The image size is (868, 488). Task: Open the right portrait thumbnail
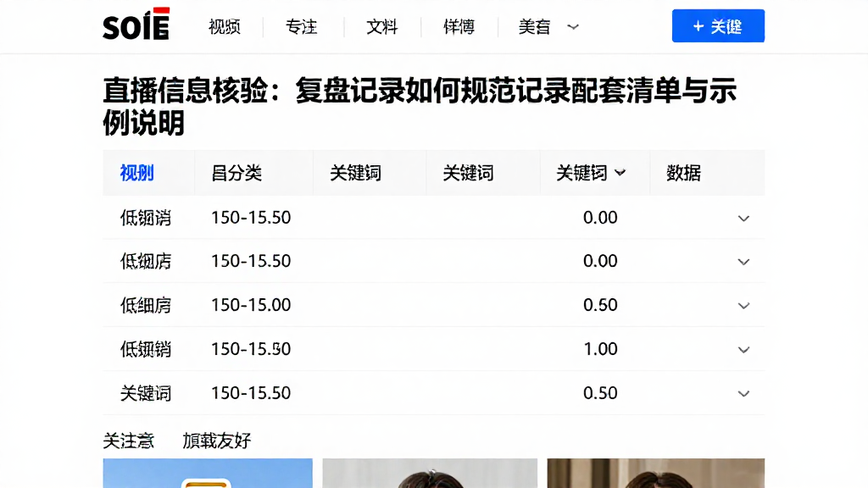click(655, 473)
